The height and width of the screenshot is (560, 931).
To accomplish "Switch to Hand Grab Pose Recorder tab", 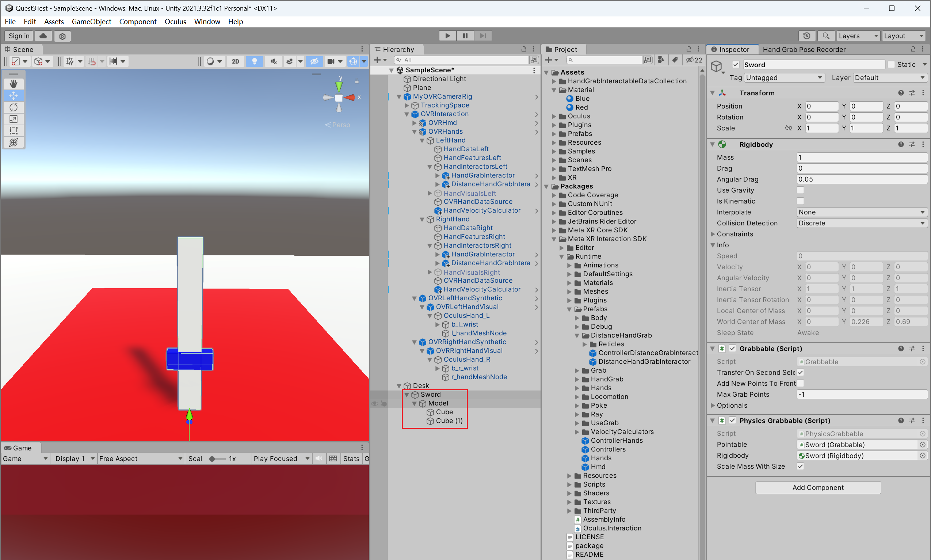I will coord(804,49).
